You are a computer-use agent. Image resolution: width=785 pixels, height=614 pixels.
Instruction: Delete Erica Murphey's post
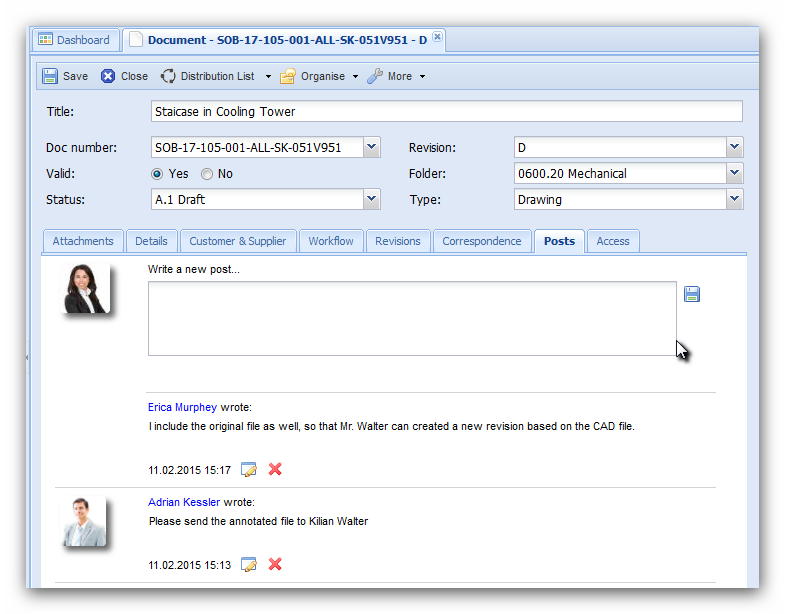[x=275, y=470]
